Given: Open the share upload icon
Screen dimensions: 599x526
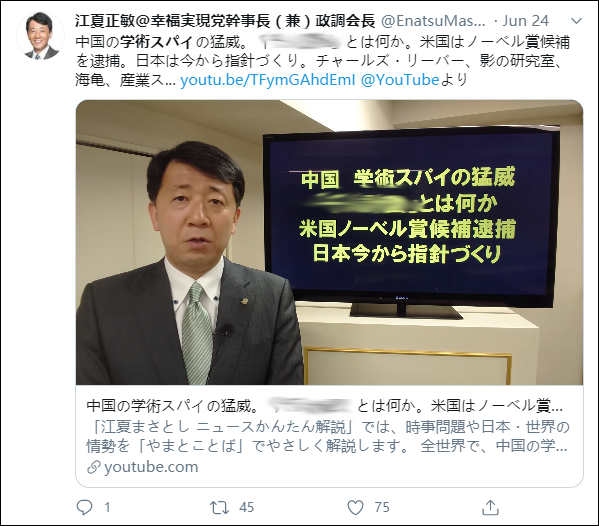Looking at the screenshot, I should coord(490,507).
